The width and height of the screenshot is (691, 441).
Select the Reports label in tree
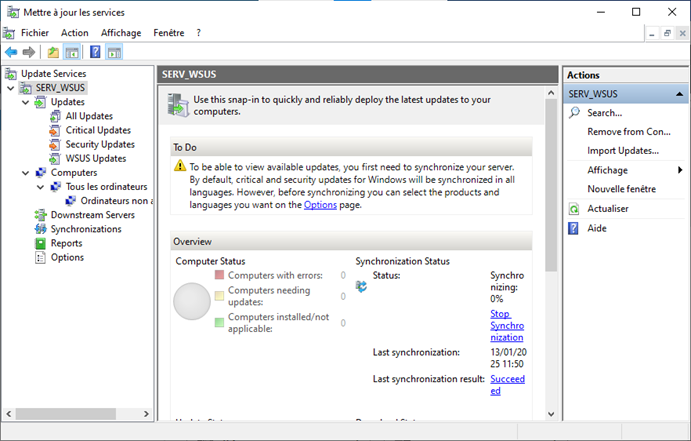[67, 243]
